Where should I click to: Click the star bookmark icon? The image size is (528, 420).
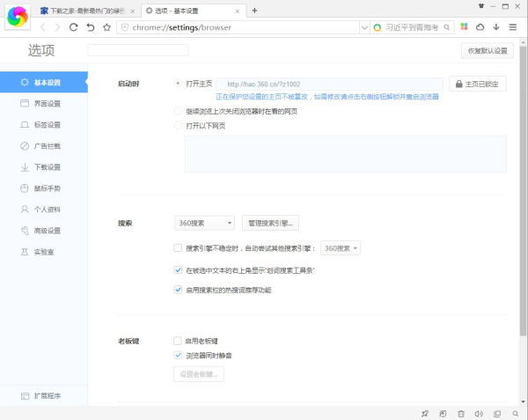(x=106, y=27)
